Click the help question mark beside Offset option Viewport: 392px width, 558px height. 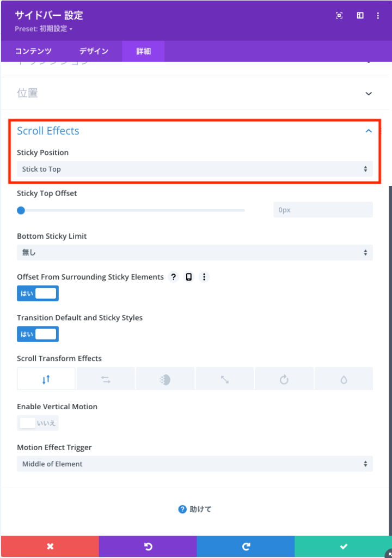click(174, 277)
